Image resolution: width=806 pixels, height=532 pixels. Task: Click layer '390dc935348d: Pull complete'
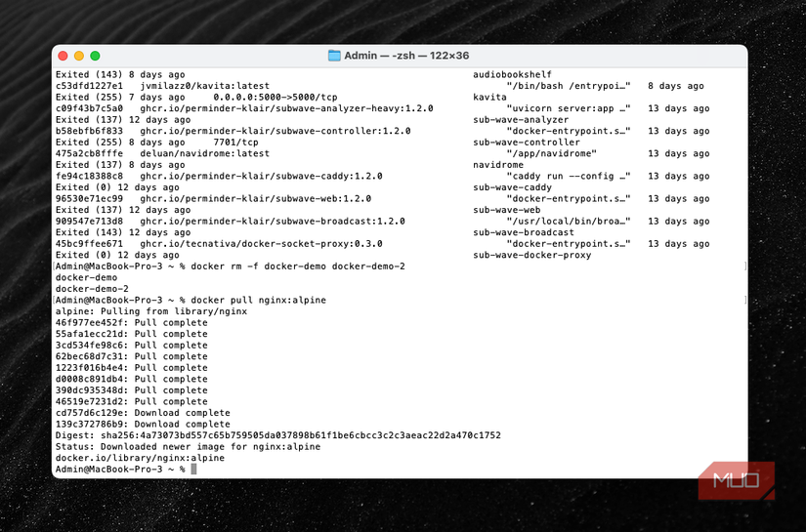132,390
